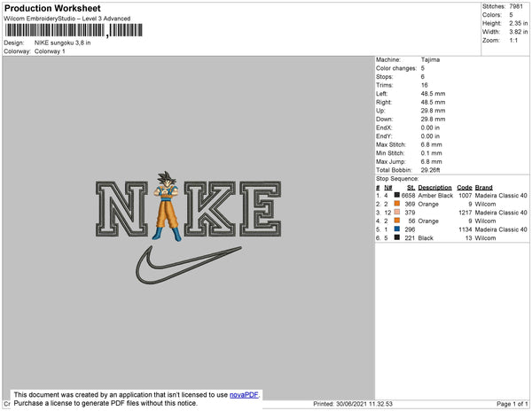Click the design name 'NIKE sungoku 3,8 in'

(x=62, y=43)
